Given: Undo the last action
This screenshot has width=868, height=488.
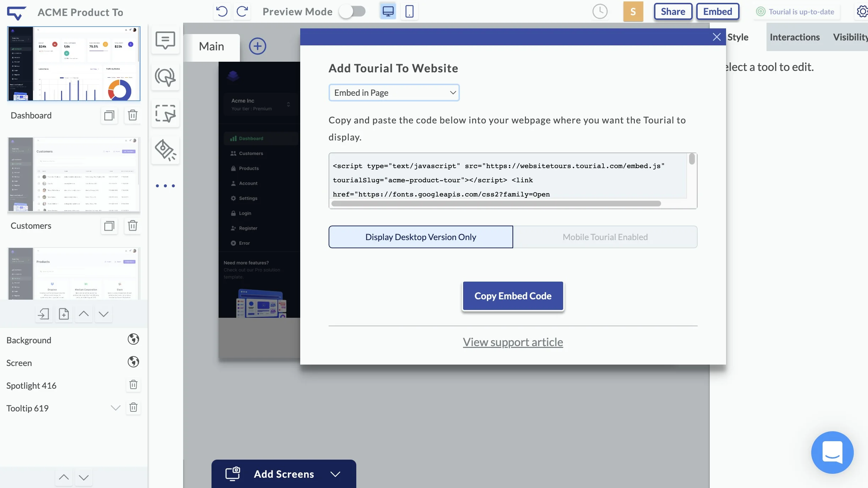Looking at the screenshot, I should pyautogui.click(x=222, y=12).
